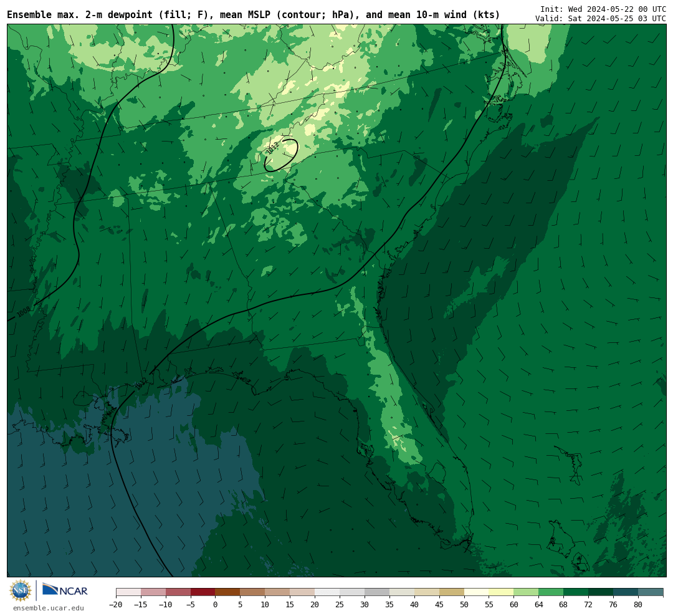Image resolution: width=673 pixels, height=616 pixels.
Task: Click the 60 colorbar tick label
Action: tap(514, 604)
